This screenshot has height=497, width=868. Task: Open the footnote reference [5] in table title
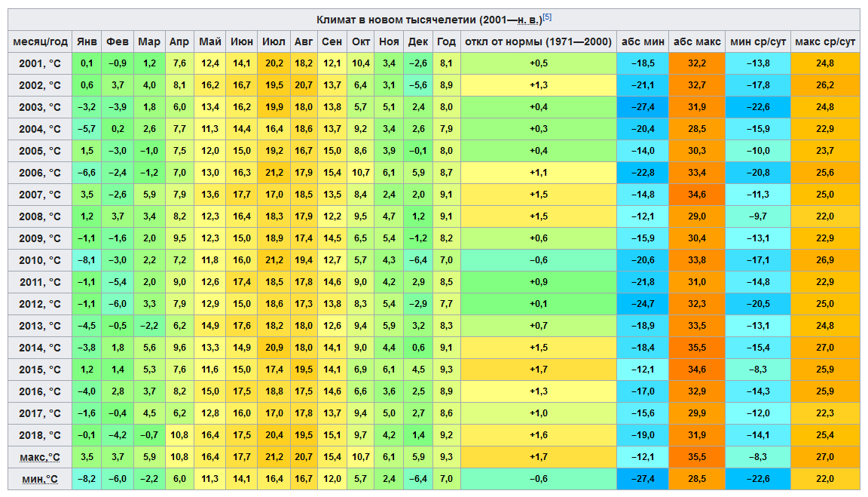pos(548,17)
